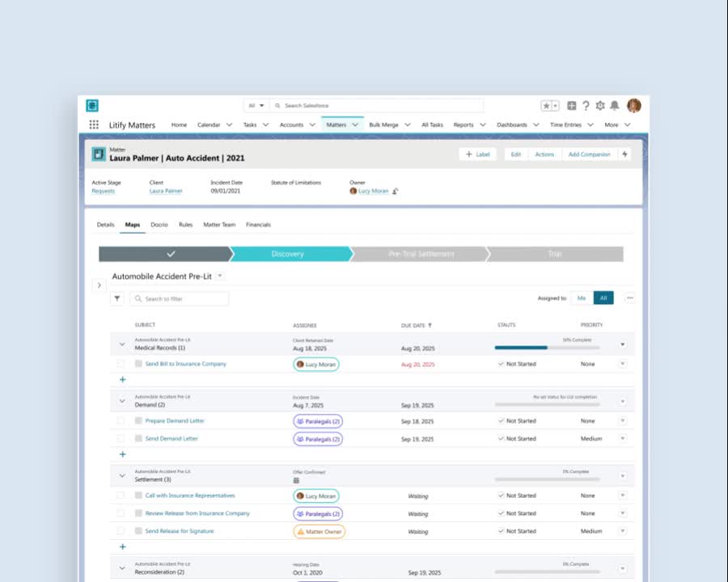Click Matter Owner warning pill
728x582 pixels.
[x=319, y=531]
